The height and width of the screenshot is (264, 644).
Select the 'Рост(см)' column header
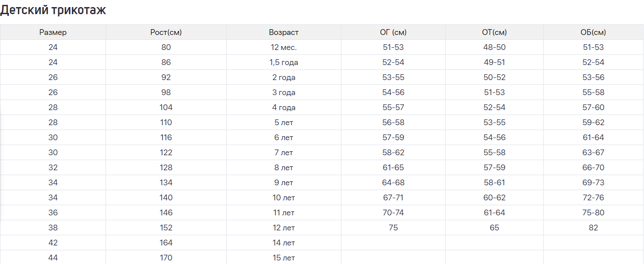[x=166, y=32]
